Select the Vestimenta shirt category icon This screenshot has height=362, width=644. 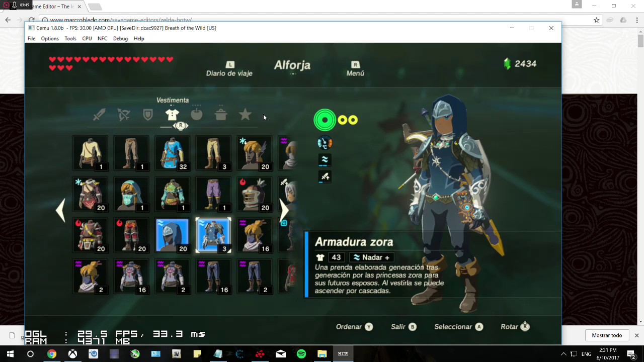point(172,115)
